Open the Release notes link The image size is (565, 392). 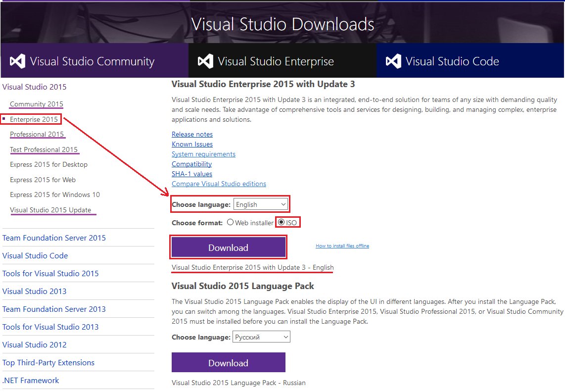[192, 134]
